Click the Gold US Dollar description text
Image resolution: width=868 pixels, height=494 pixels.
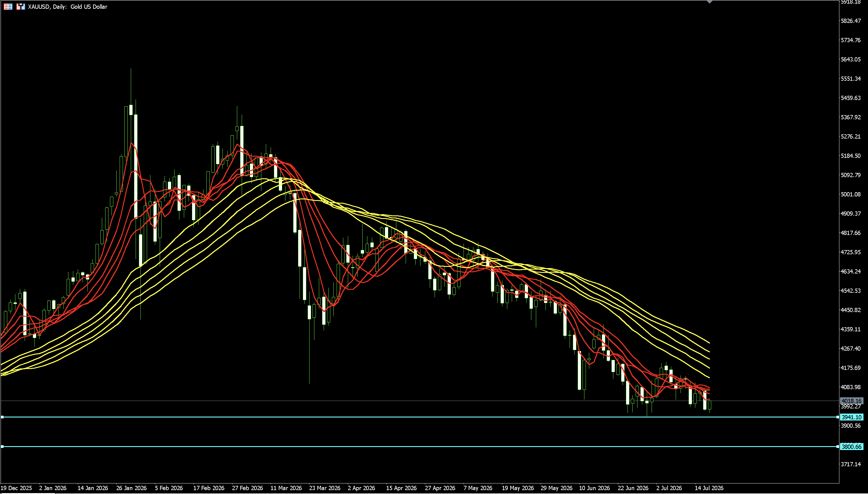(89, 7)
